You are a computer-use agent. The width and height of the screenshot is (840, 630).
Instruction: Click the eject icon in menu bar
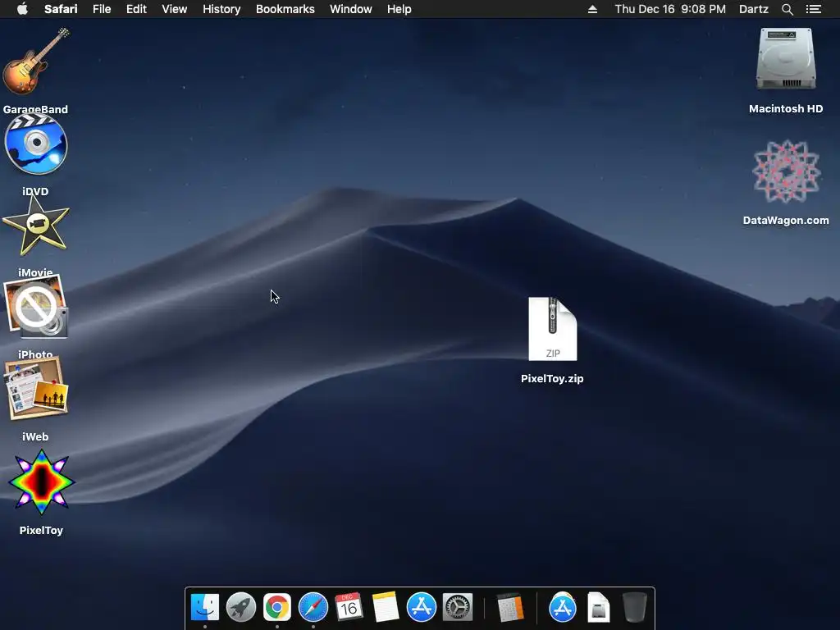pos(592,9)
